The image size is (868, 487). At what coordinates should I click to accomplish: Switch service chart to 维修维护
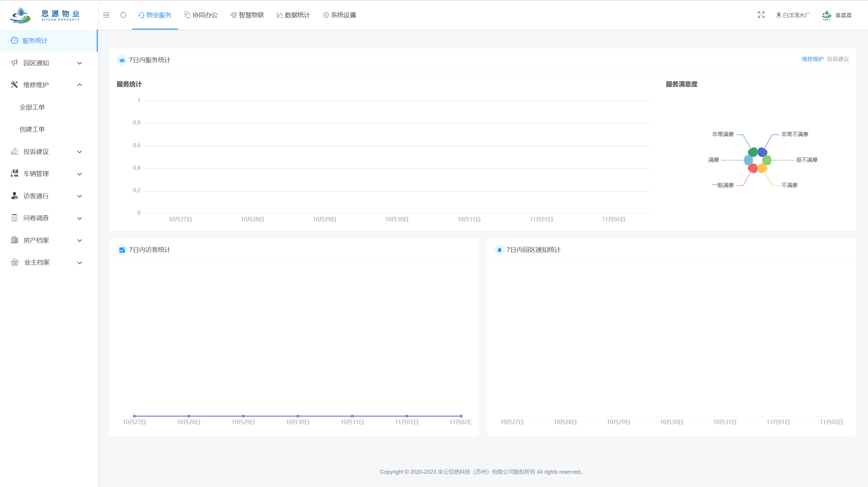click(813, 59)
